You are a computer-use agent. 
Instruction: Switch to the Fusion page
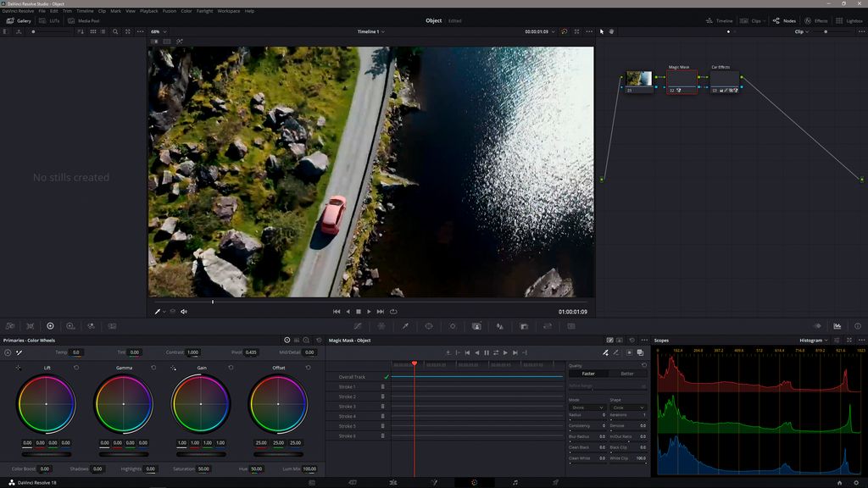tap(433, 480)
